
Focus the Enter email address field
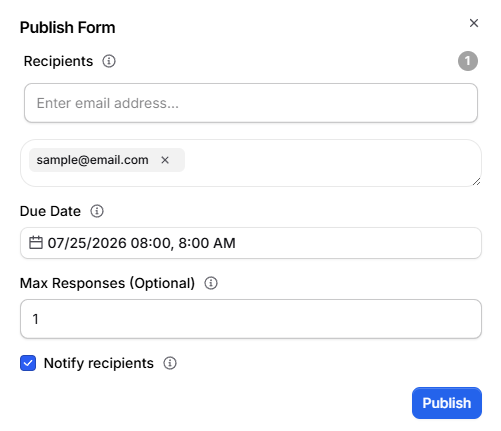(x=251, y=103)
